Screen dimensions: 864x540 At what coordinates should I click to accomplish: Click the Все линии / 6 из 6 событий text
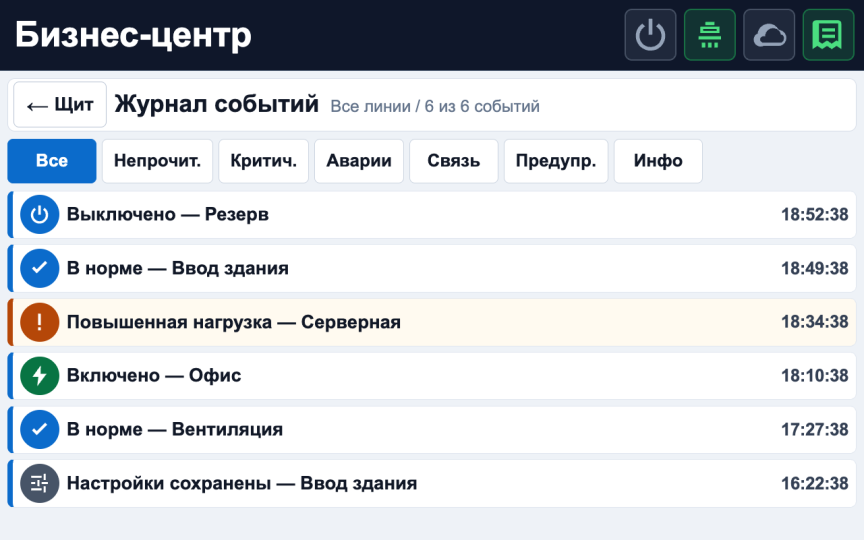435,106
